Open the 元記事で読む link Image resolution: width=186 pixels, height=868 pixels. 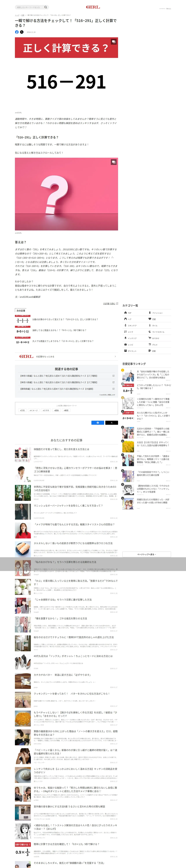110,304
